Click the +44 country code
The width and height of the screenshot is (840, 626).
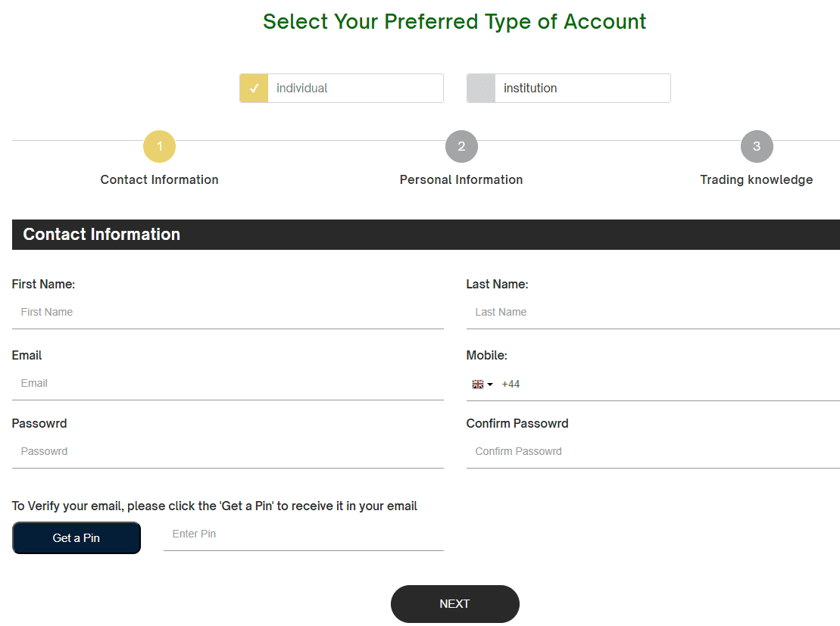[511, 384]
